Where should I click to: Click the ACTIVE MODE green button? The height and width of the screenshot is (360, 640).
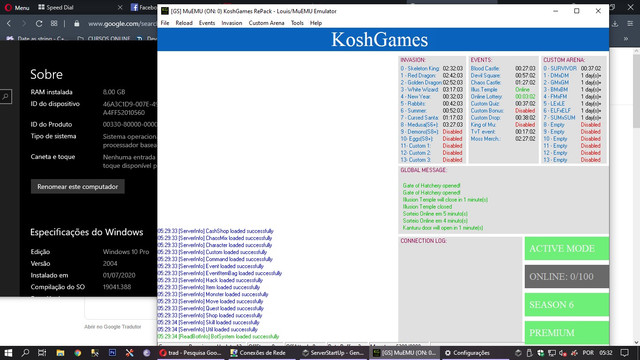point(567,248)
